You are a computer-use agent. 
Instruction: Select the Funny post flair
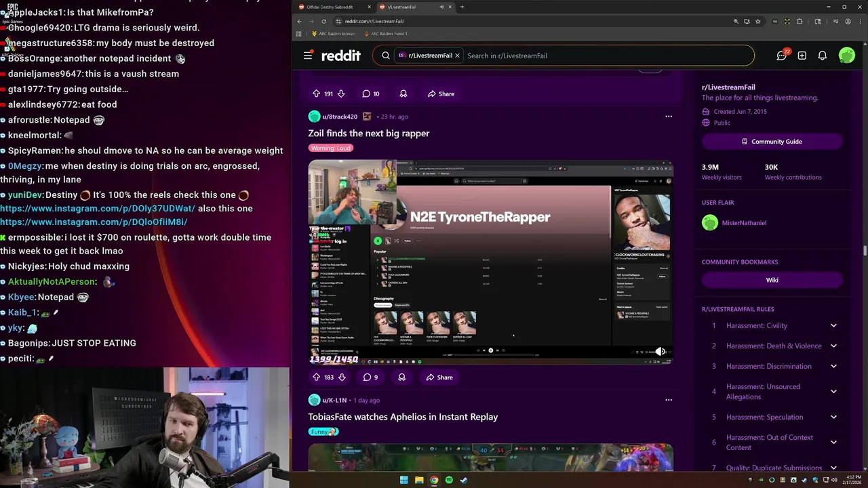pos(323,432)
